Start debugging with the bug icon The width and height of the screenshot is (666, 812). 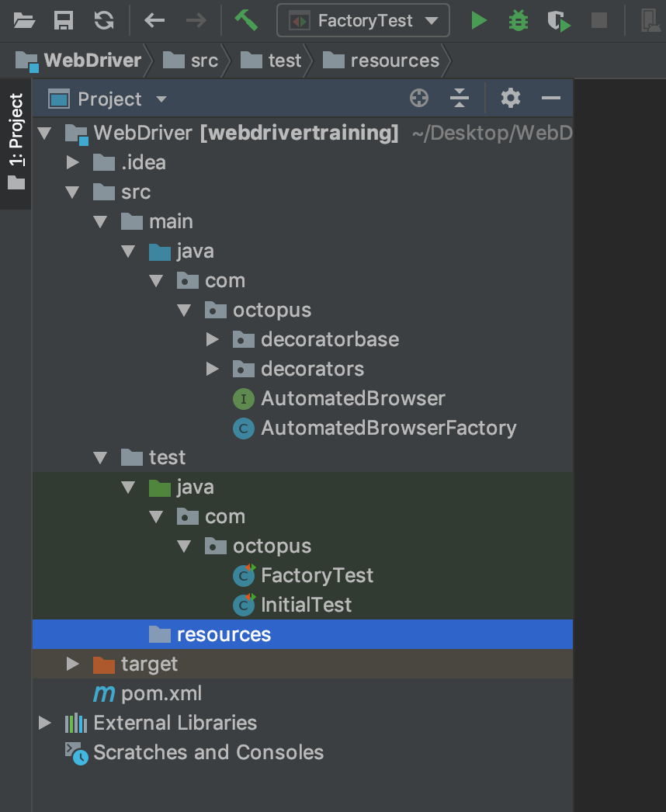(518, 20)
